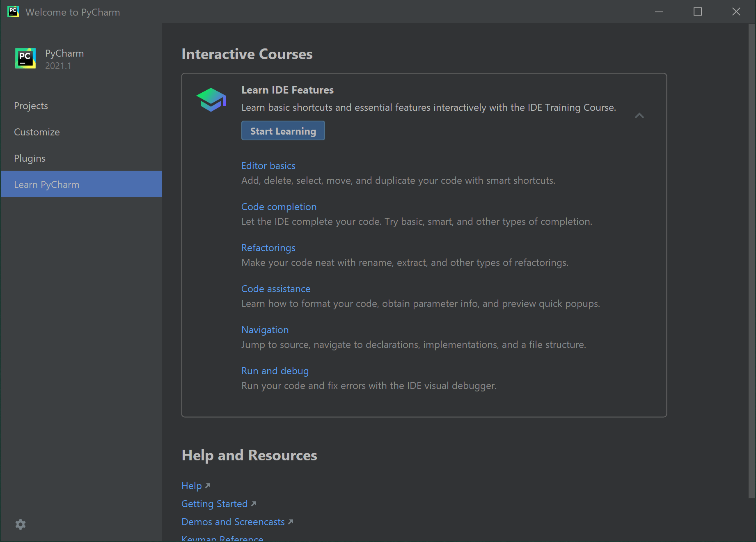Click 'Run your code and fix errors' text
Viewport: 756px width, 542px height.
pyautogui.click(x=369, y=386)
